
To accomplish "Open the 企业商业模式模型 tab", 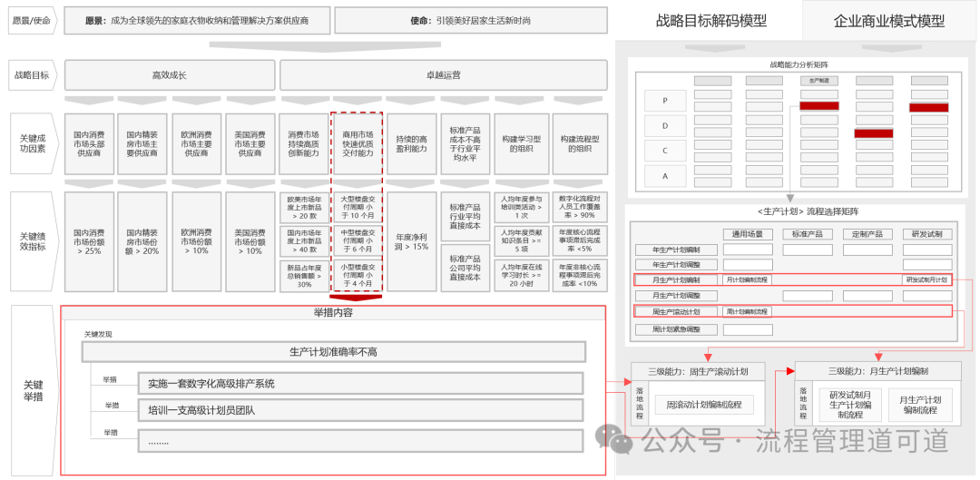I will 888,21.
